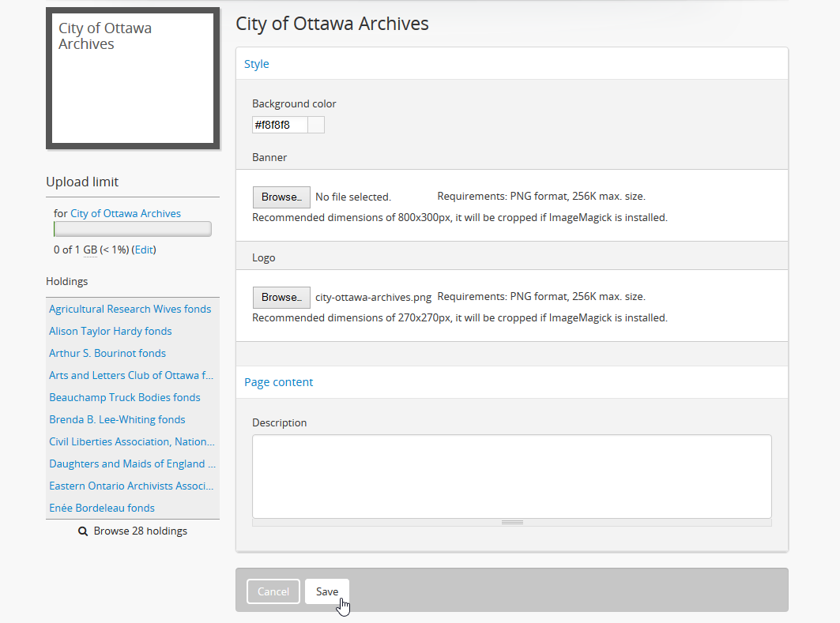
Task: Collapse the Style section header
Action: 257,64
